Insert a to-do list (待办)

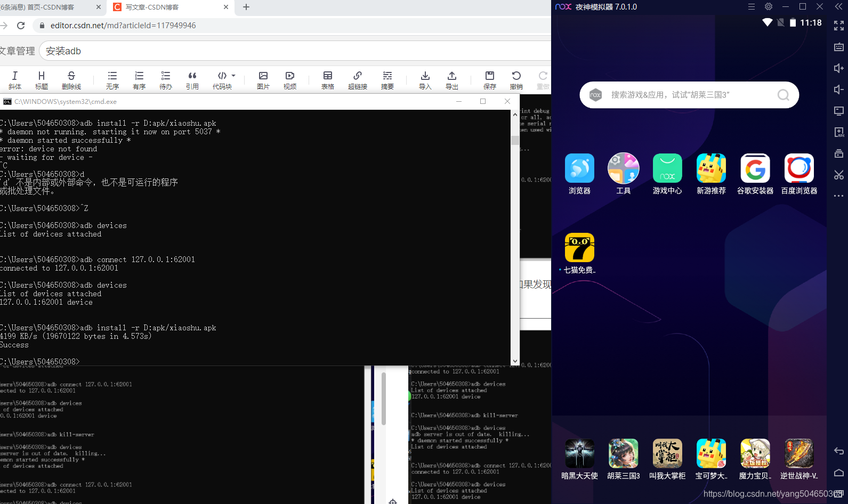point(166,80)
